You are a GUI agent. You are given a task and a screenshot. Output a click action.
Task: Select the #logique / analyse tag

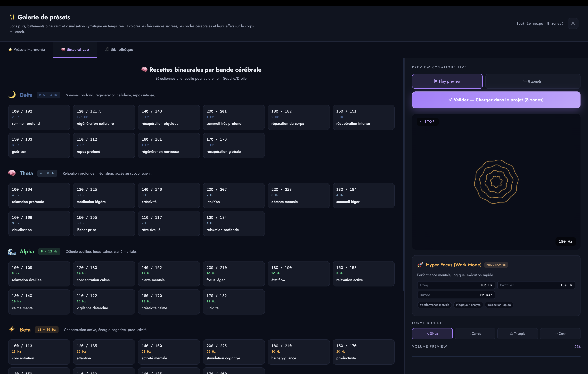[x=468, y=305]
